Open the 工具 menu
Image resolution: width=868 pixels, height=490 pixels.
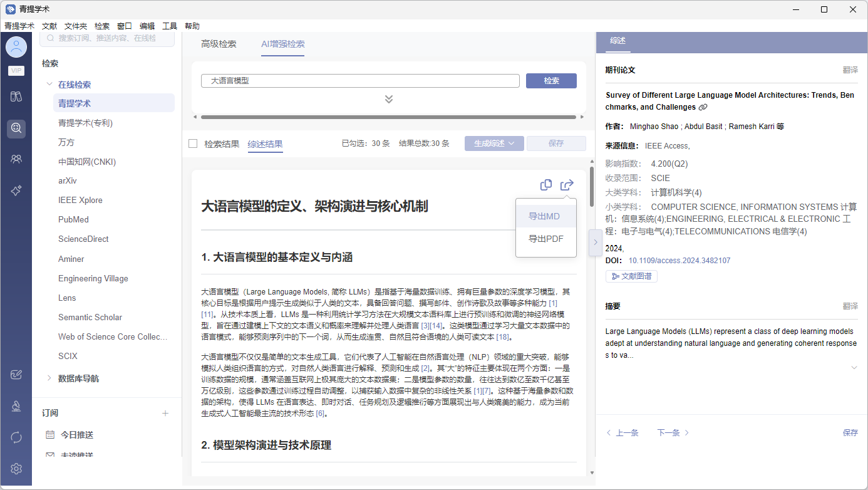(170, 26)
